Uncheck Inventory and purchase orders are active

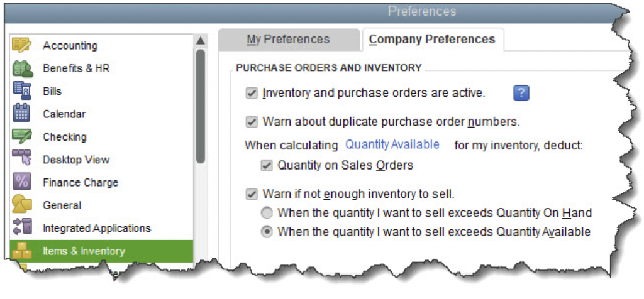click(252, 94)
